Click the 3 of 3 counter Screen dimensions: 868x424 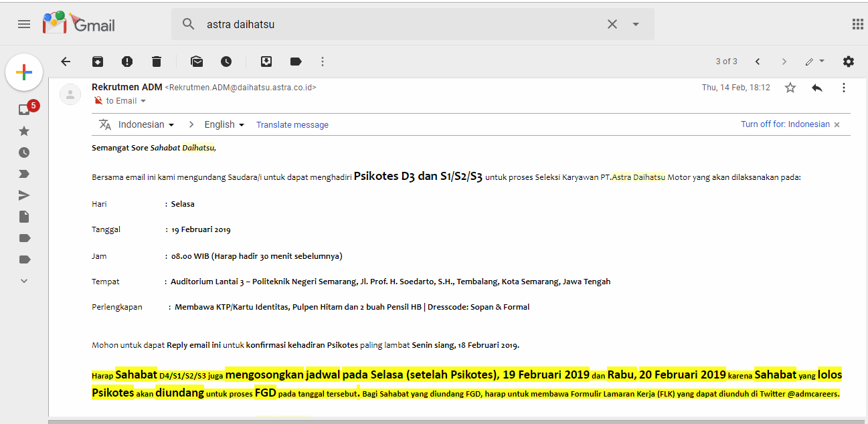pos(726,62)
